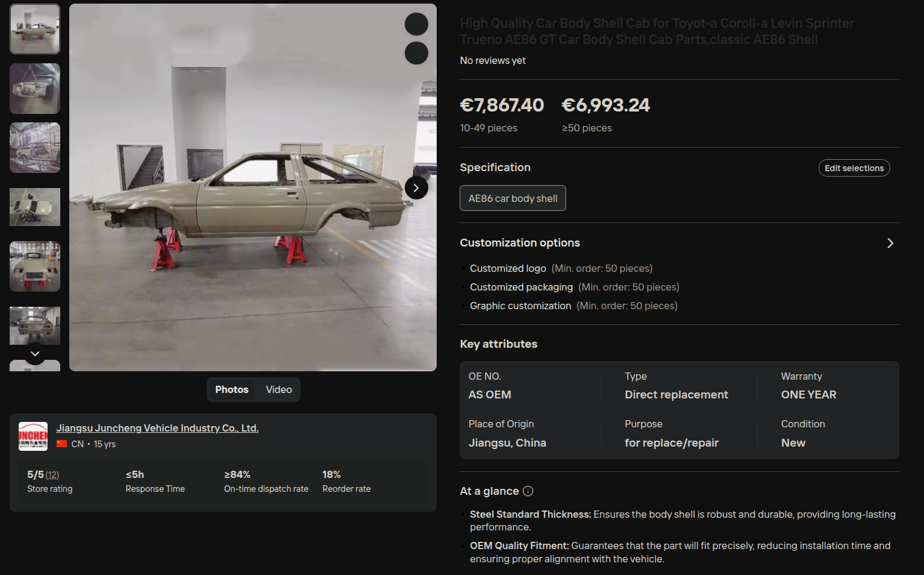Image resolution: width=924 pixels, height=575 pixels.
Task: Click the China flag icon
Action: point(61,444)
